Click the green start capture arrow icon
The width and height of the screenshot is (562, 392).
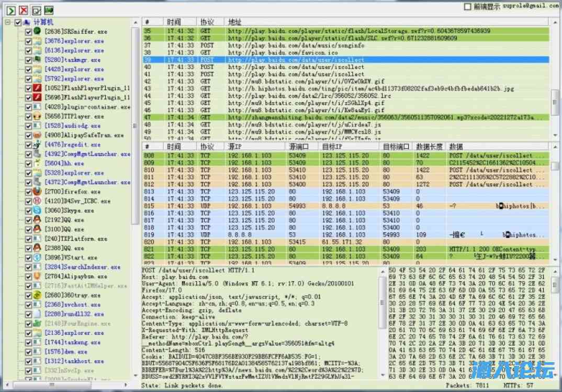(x=10, y=10)
